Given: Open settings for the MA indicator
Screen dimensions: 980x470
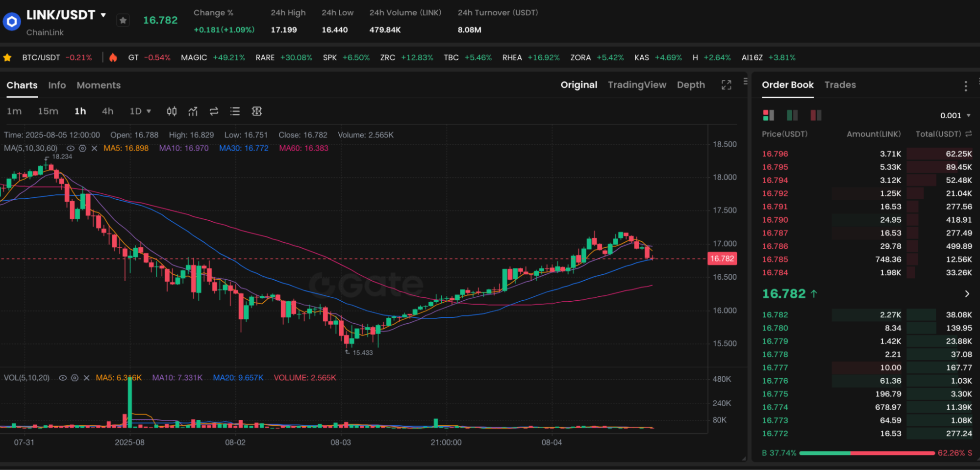Looking at the screenshot, I should point(82,148).
